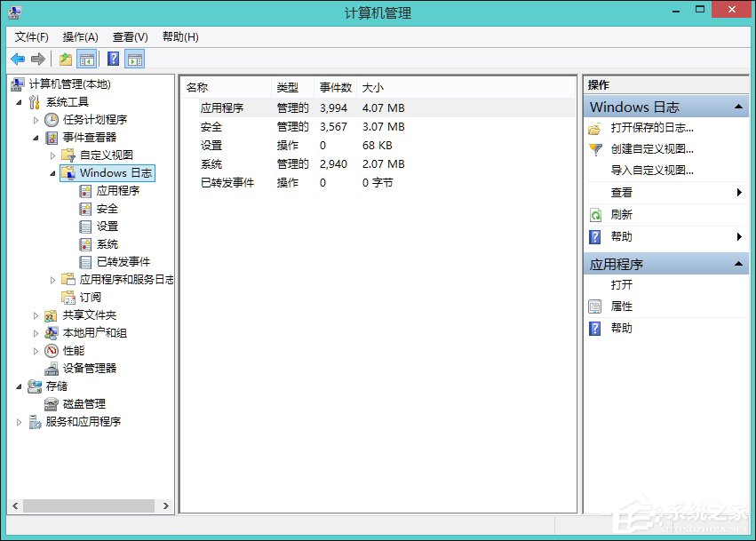
Task: Select the 系统 log entry in list
Action: coord(211,163)
